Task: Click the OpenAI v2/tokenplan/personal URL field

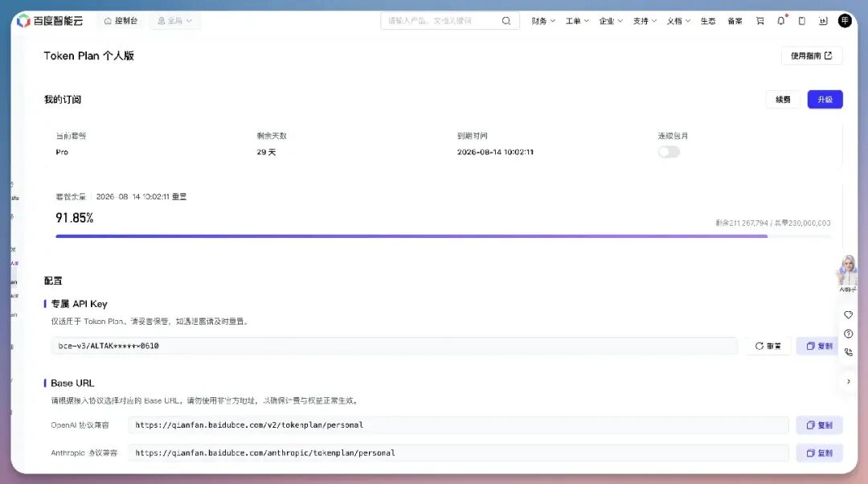Action: click(x=458, y=425)
